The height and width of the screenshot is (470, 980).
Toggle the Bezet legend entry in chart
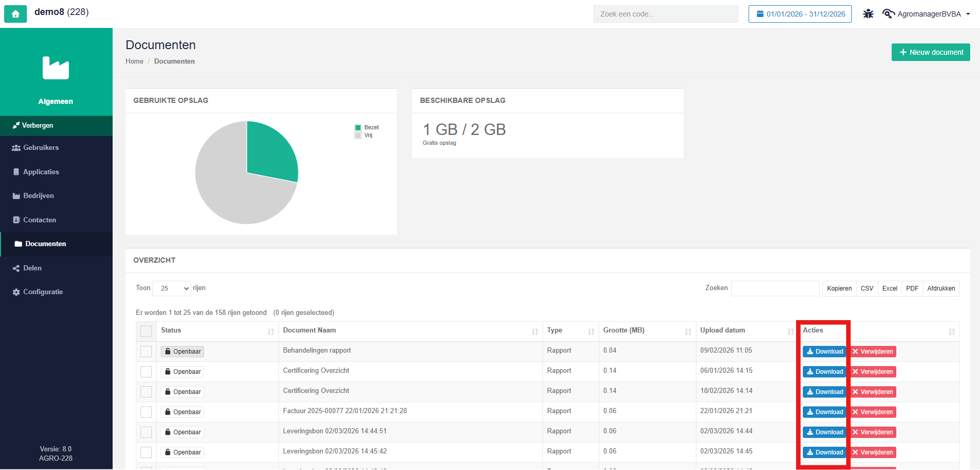coord(367,128)
